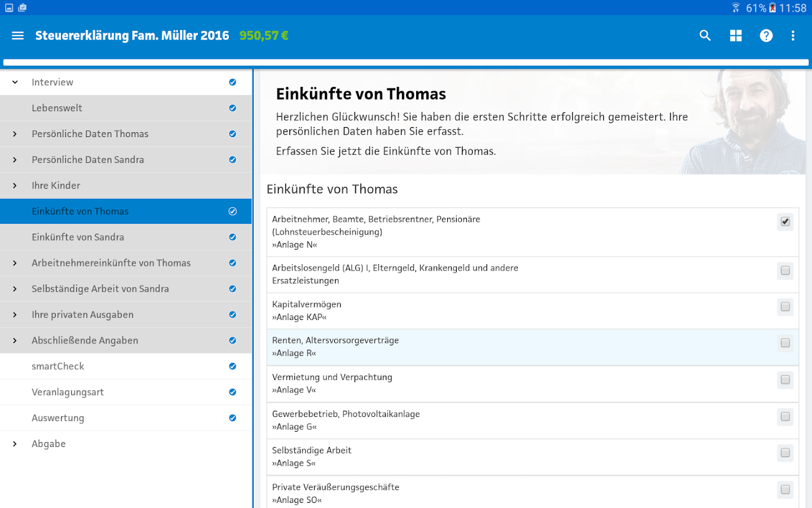This screenshot has height=508, width=812.
Task: Click title Steuererklärung Fam. Müller 2016
Action: point(132,36)
